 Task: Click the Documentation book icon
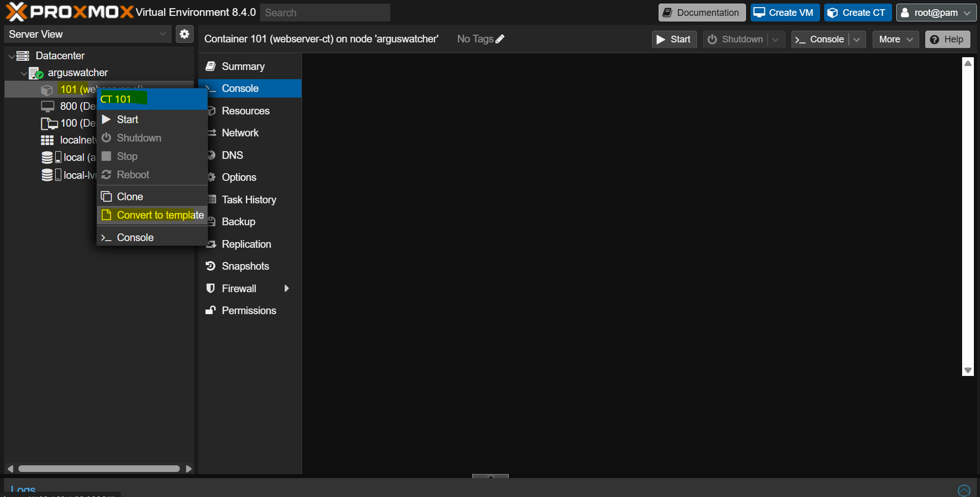point(667,13)
